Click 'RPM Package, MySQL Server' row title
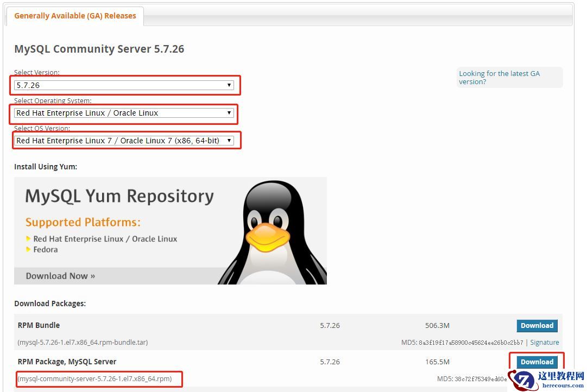The width and height of the screenshot is (587, 392). pos(67,362)
